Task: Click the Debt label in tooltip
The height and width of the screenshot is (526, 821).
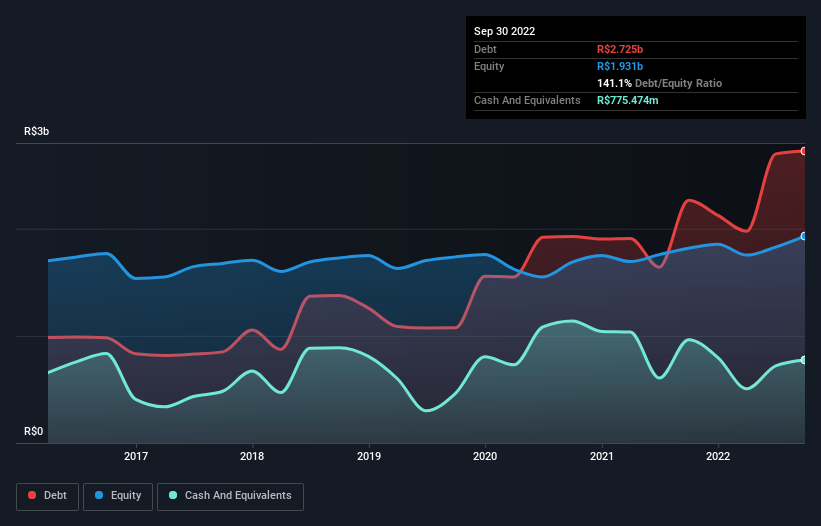Action: 485,49
